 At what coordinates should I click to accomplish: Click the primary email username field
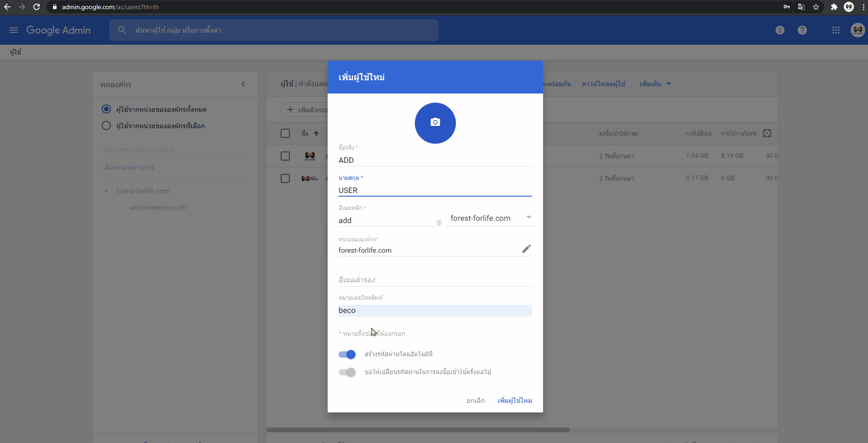click(387, 220)
